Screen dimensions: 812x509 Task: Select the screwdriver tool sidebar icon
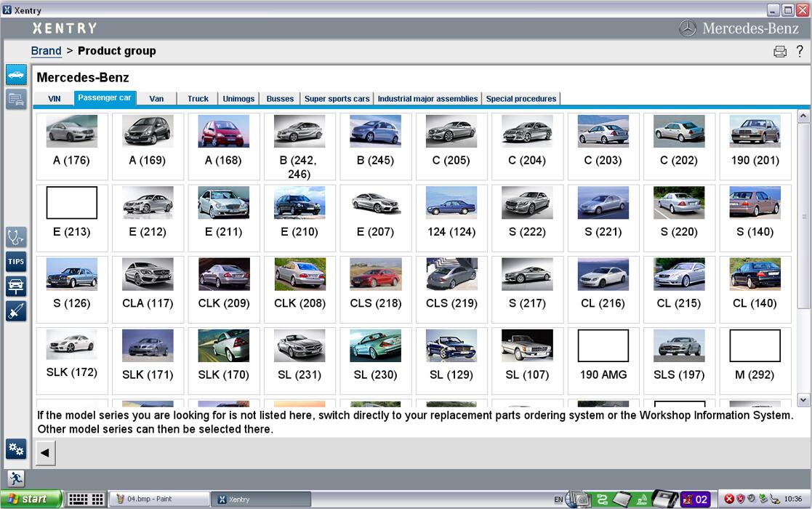click(x=16, y=311)
